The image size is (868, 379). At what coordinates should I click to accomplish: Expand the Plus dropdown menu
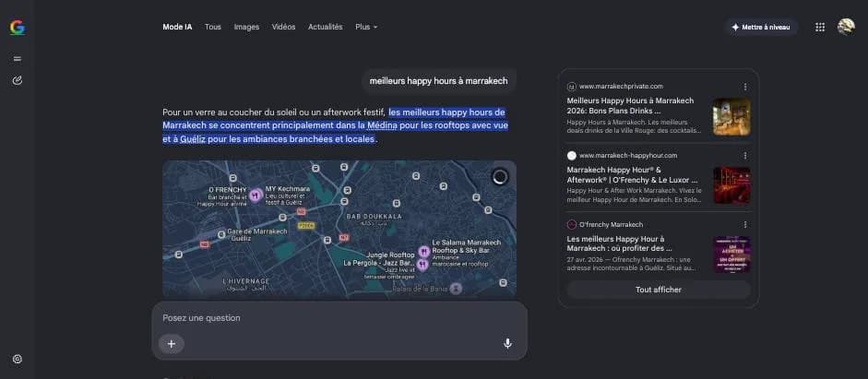tap(366, 27)
